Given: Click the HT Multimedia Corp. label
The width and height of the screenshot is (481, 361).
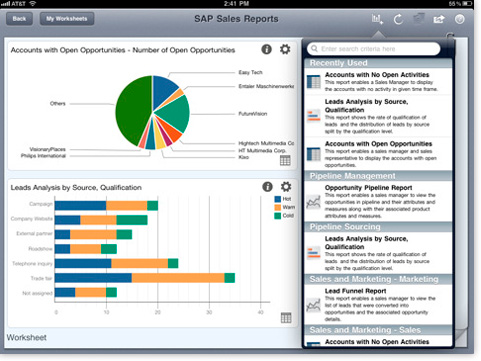Looking at the screenshot, I should [x=262, y=150].
